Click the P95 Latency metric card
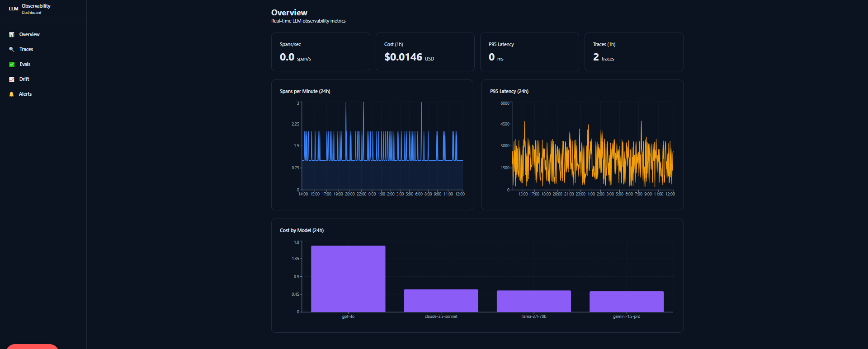Image resolution: width=868 pixels, height=349 pixels. click(x=529, y=52)
